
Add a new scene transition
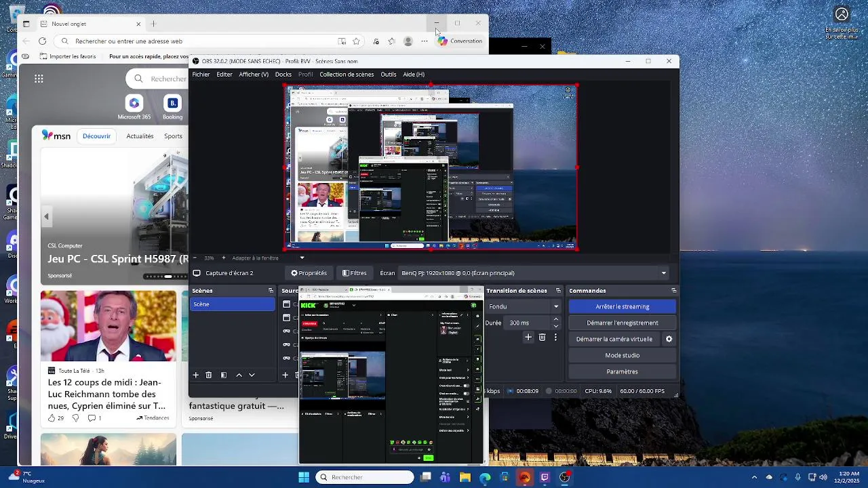click(528, 338)
